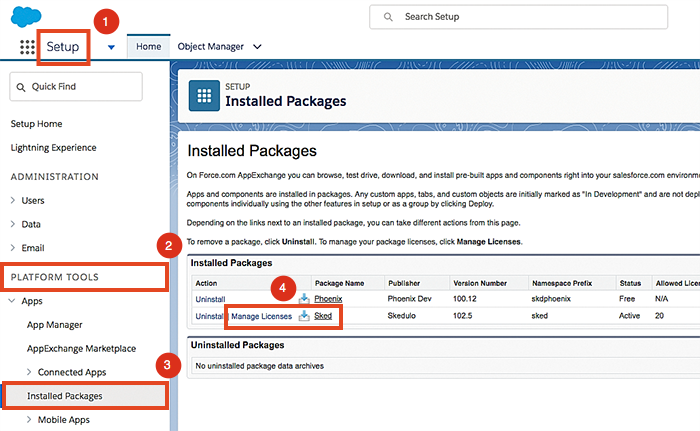Click the Action column header
This screenshot has width=700, height=431.
point(206,283)
